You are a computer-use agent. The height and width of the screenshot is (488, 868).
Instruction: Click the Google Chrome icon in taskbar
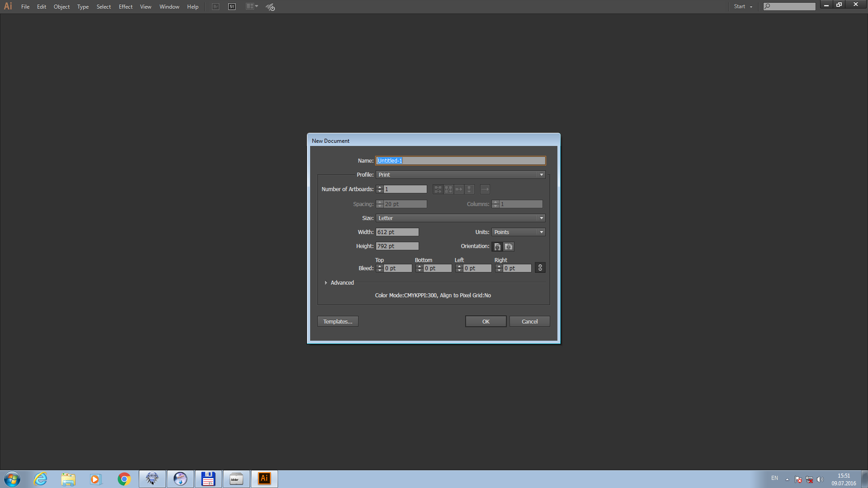123,479
